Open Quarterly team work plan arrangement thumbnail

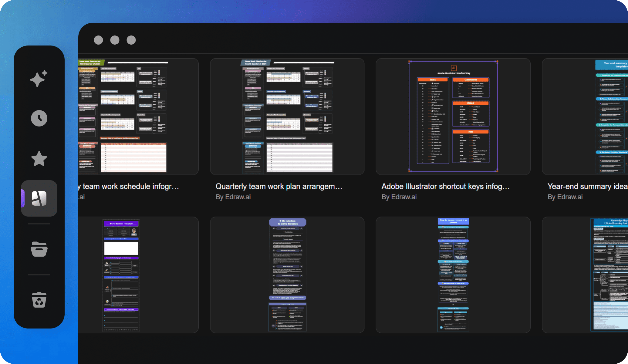click(x=287, y=116)
